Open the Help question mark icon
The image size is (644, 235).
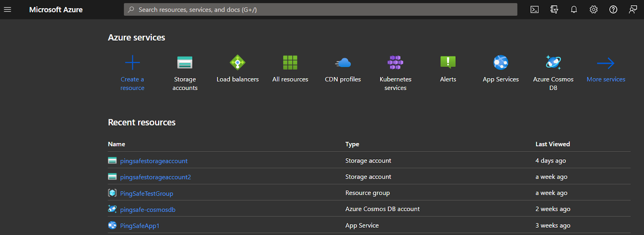(613, 10)
